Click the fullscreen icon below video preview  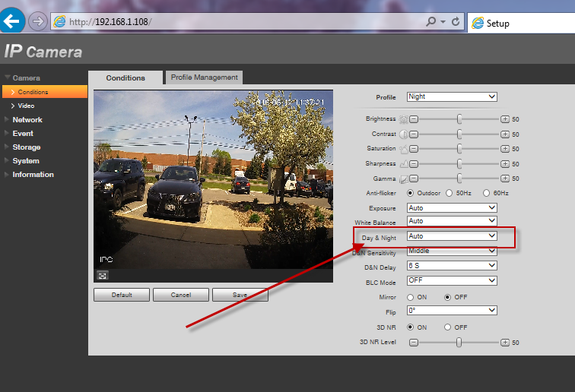[x=102, y=275]
